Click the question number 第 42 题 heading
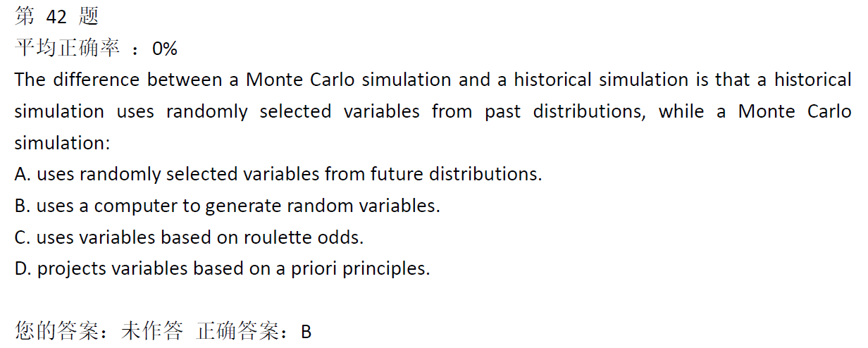Viewport: 868px width, 348px height. coord(56,16)
